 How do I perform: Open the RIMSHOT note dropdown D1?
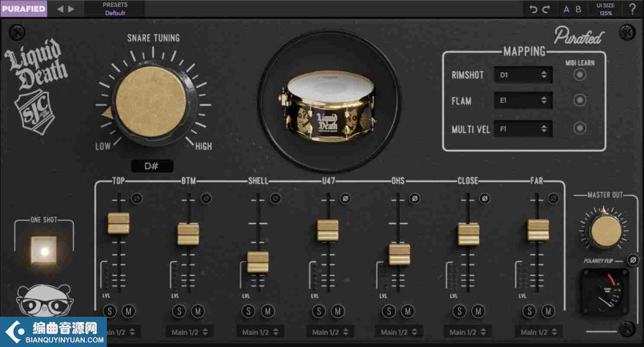pos(523,75)
